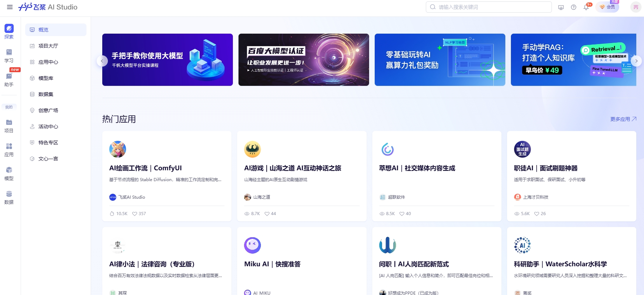The width and height of the screenshot is (644, 295).
Task: Click like heart on 职徒AI card (26)
Action: point(536,214)
